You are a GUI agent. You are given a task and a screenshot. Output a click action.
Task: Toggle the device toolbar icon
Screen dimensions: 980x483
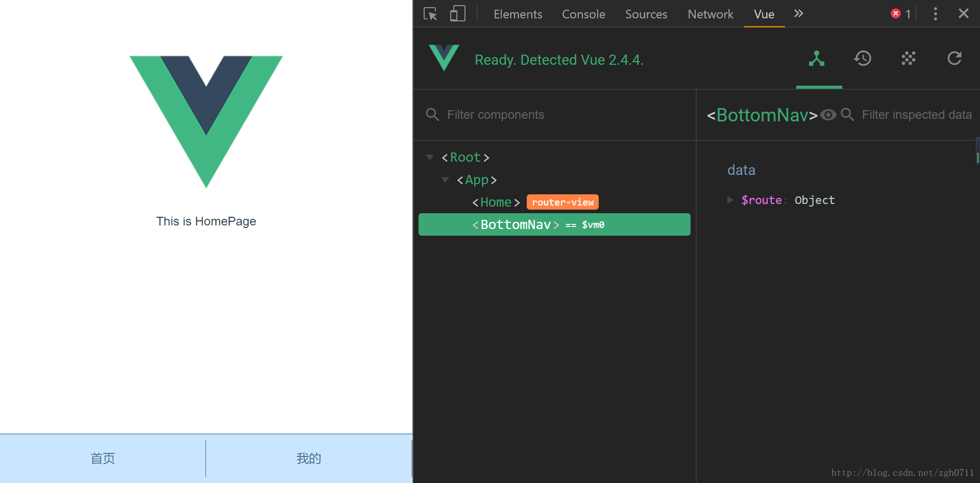[x=457, y=14]
